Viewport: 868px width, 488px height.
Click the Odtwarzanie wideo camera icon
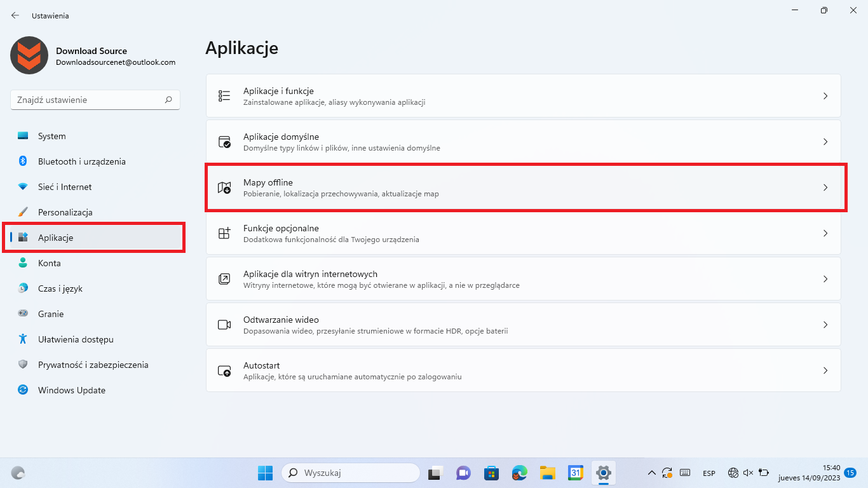[x=224, y=325]
